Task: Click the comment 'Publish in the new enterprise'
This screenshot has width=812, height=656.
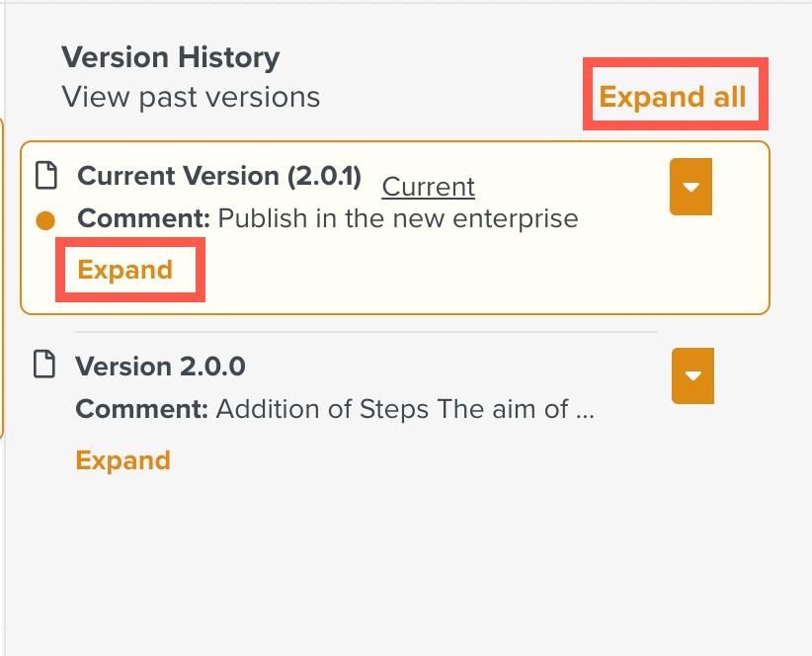Action: click(398, 218)
